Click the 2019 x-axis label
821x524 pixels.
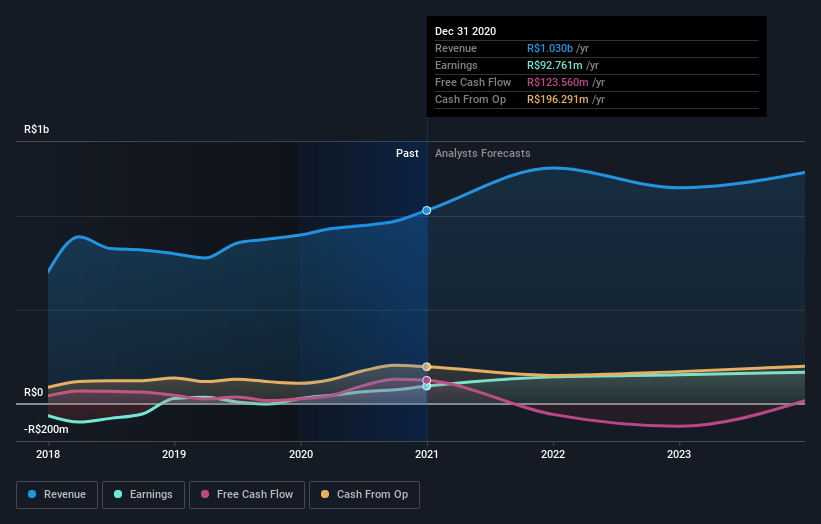[174, 454]
